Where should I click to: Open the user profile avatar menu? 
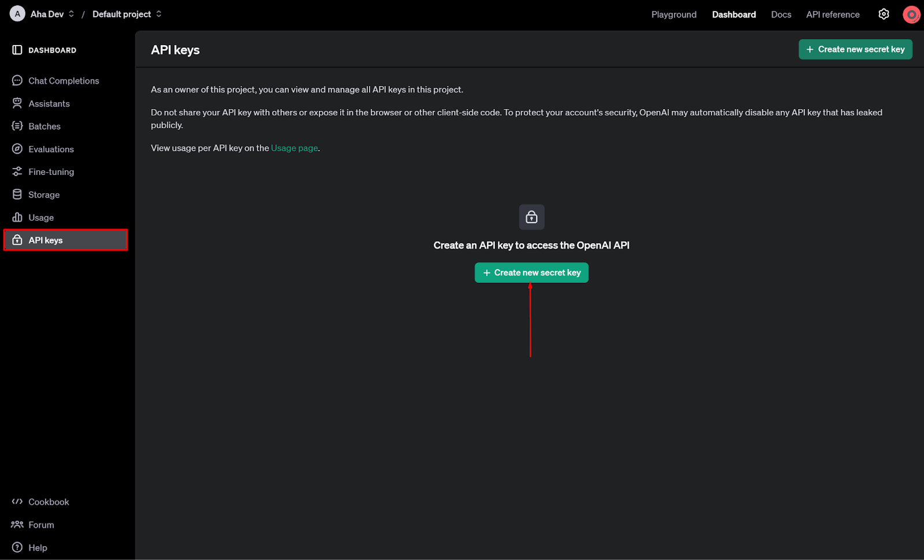coord(911,14)
